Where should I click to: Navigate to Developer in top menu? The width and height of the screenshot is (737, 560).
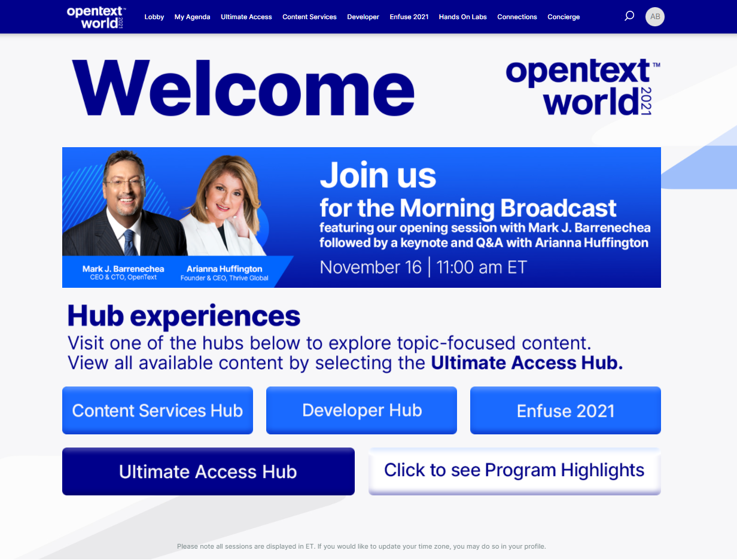tap(363, 17)
